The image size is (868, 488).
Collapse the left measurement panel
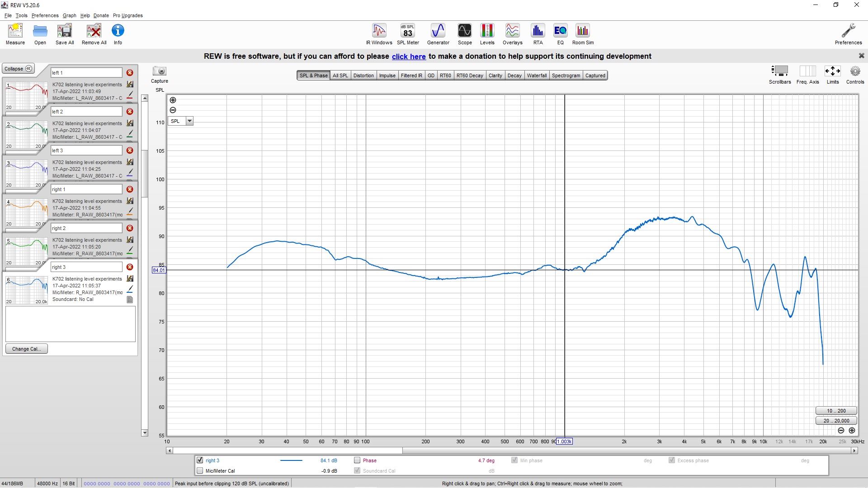17,68
